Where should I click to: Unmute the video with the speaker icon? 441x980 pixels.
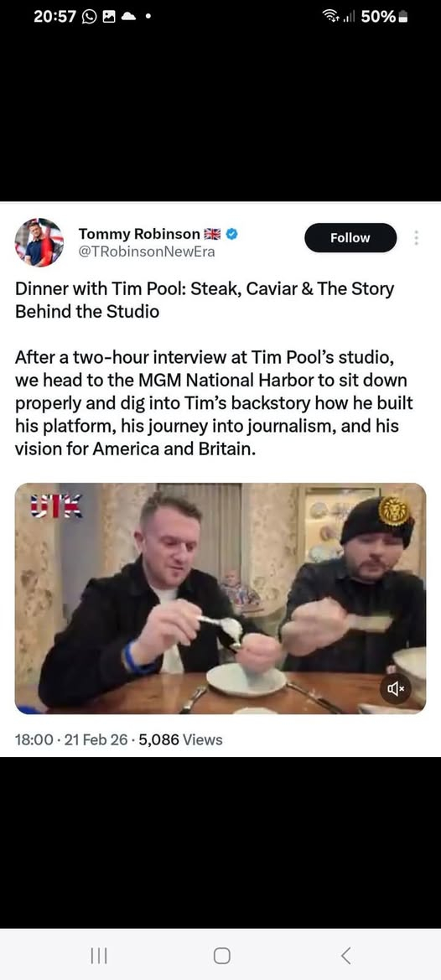pyautogui.click(x=397, y=688)
